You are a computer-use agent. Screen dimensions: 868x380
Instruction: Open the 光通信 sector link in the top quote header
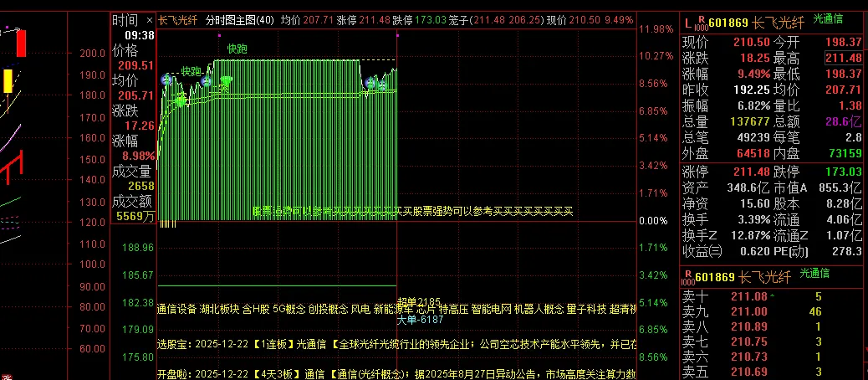[828, 19]
